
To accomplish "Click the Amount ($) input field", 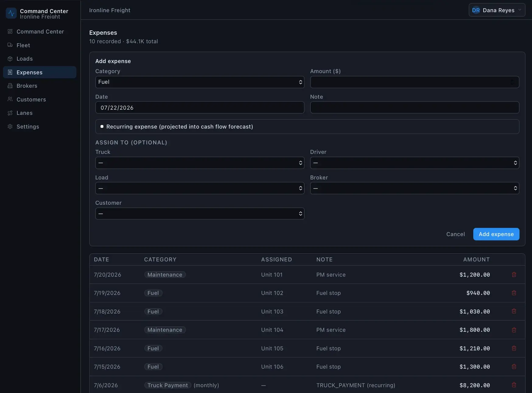I will pos(415,82).
